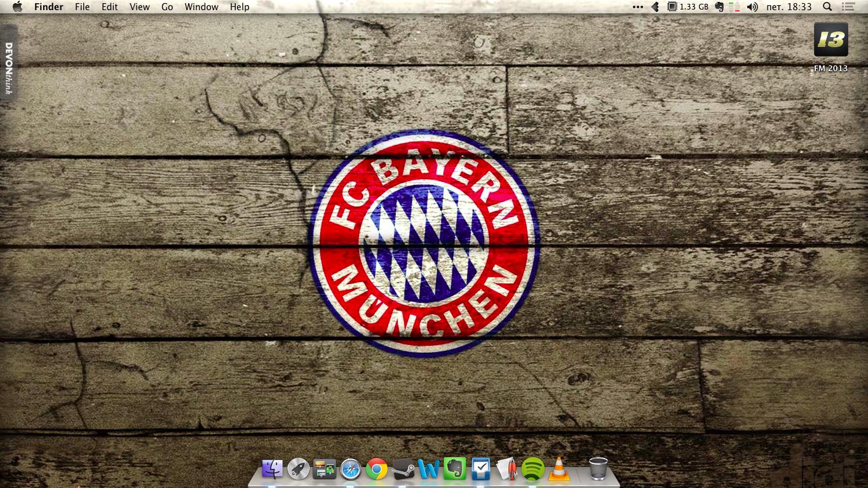This screenshot has height=488, width=868.
Task: Open the Things checkbox app in the dock
Action: click(x=481, y=470)
